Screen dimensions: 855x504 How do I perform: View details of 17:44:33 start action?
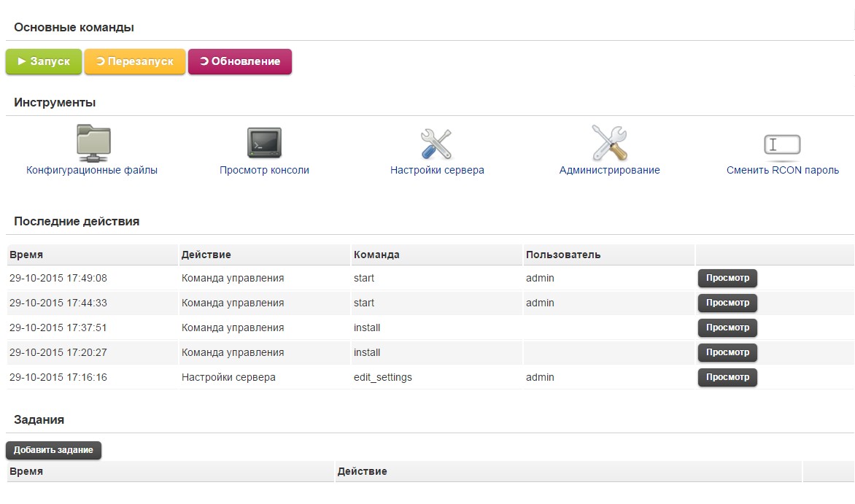click(x=727, y=303)
